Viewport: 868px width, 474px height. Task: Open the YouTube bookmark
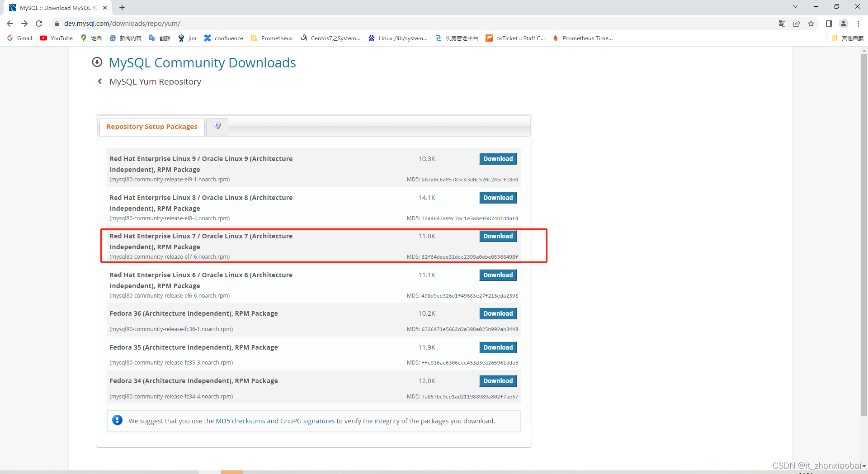tap(57, 38)
